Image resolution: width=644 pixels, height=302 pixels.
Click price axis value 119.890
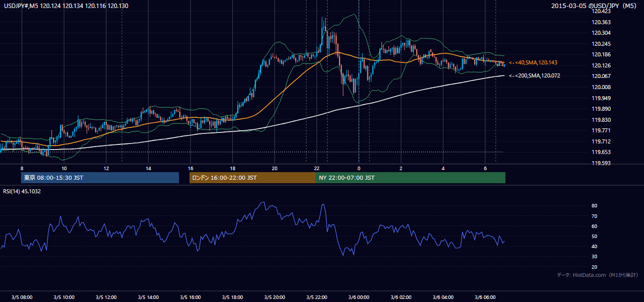pyautogui.click(x=602, y=109)
